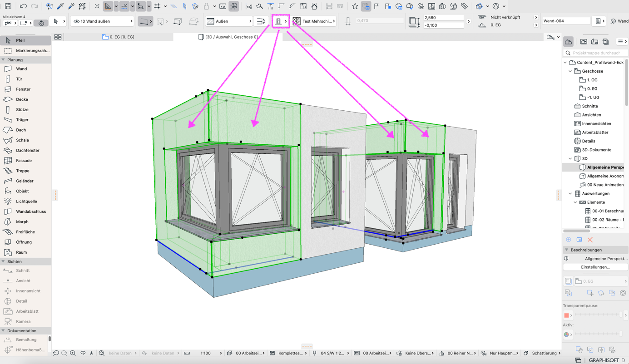
Task: Open the wall profile type dropdown
Action: point(281,21)
